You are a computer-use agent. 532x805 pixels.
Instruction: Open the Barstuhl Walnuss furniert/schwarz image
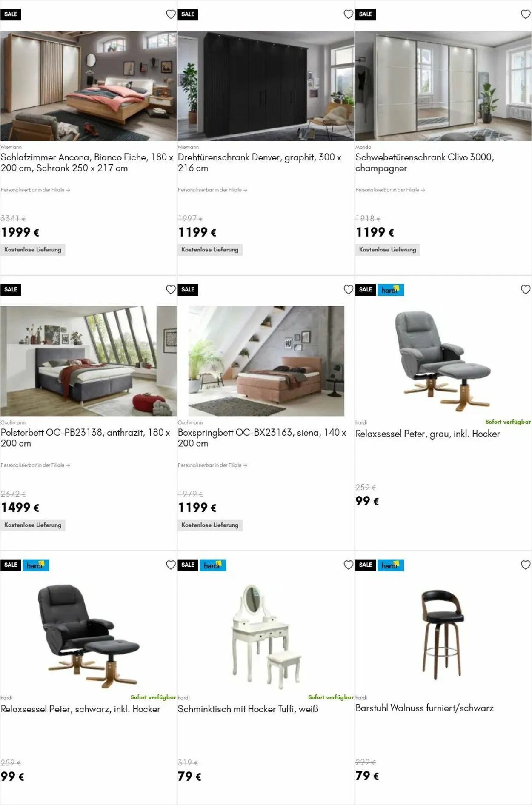point(443,634)
